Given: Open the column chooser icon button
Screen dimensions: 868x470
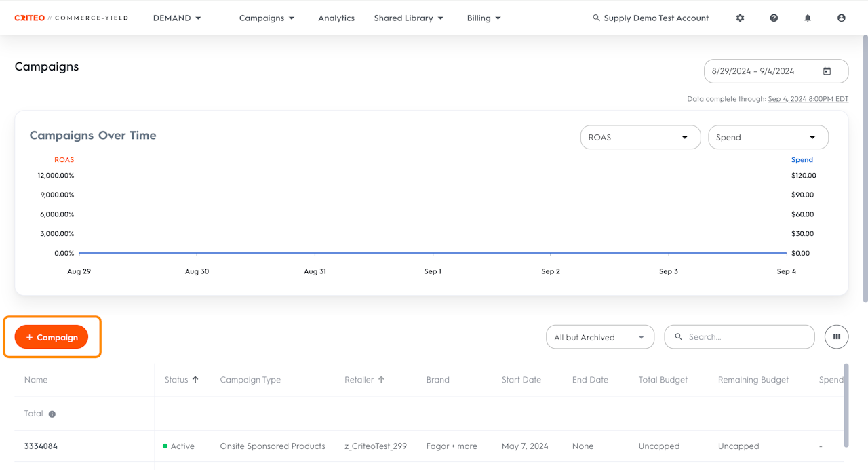Looking at the screenshot, I should coord(837,337).
